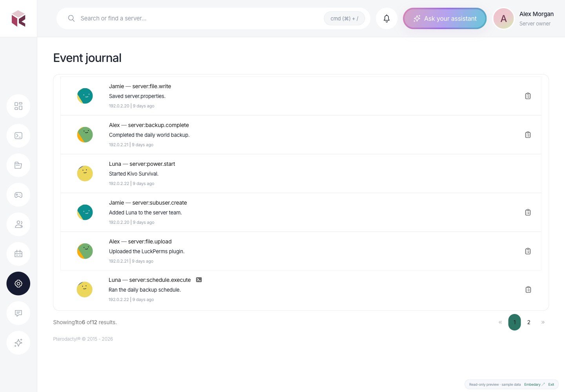Click Luna's avatar on the power.start row

[x=85, y=174]
